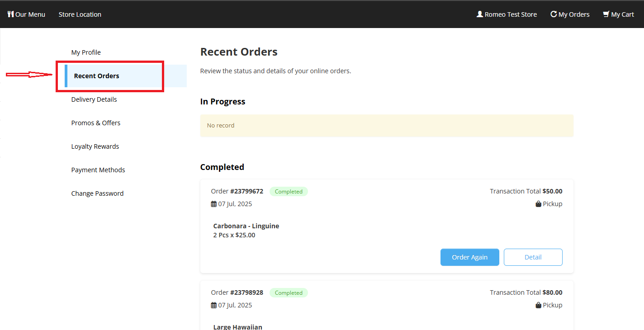Select the Recent Orders sidebar tab
The height and width of the screenshot is (330, 644).
click(x=96, y=75)
